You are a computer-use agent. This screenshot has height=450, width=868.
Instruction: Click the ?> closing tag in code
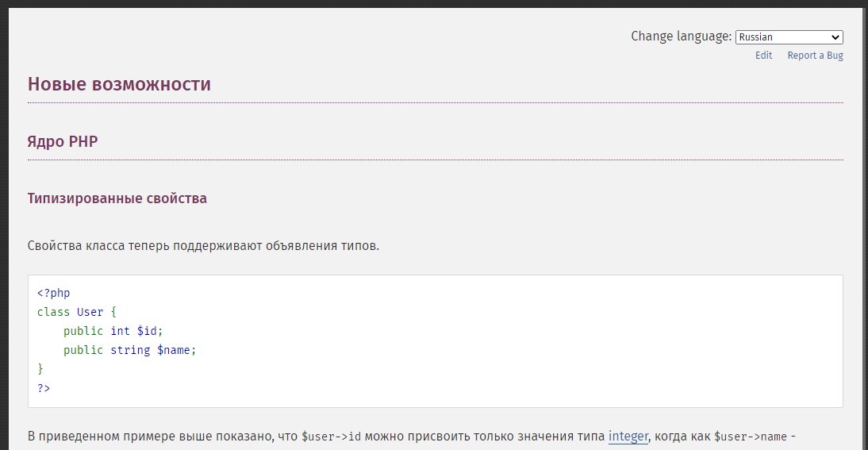point(44,388)
